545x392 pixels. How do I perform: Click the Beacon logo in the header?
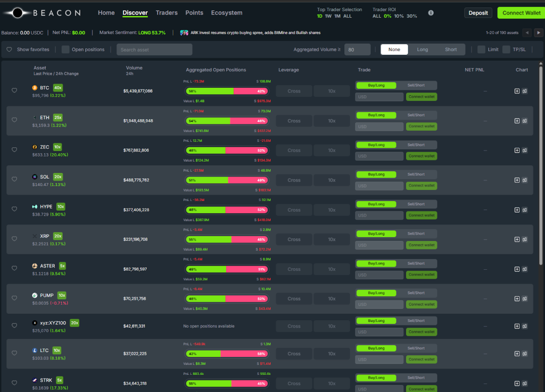[42, 13]
